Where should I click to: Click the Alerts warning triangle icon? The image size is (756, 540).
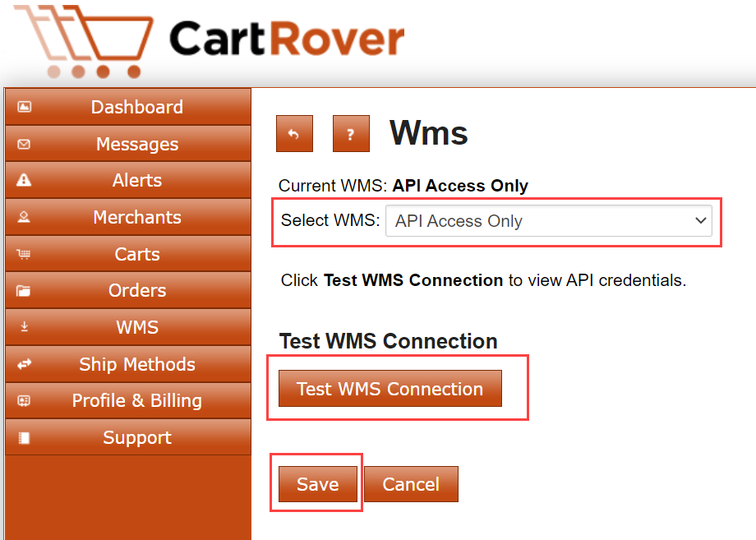(x=24, y=180)
